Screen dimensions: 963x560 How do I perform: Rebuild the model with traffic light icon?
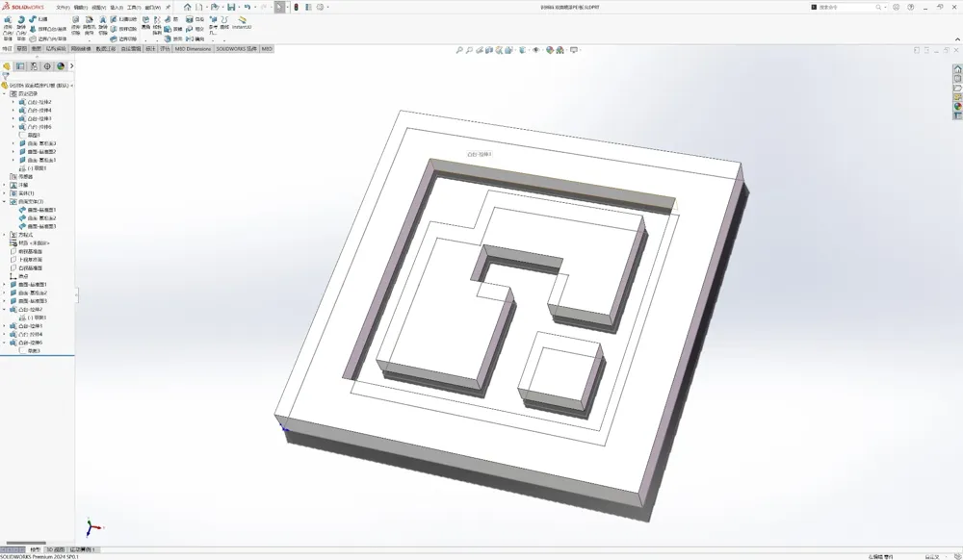click(x=296, y=7)
